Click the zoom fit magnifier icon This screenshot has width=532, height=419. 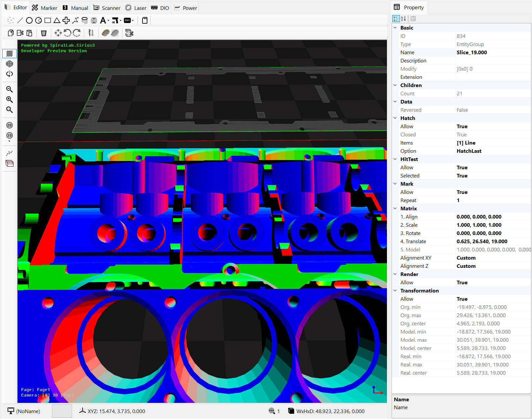click(x=10, y=110)
